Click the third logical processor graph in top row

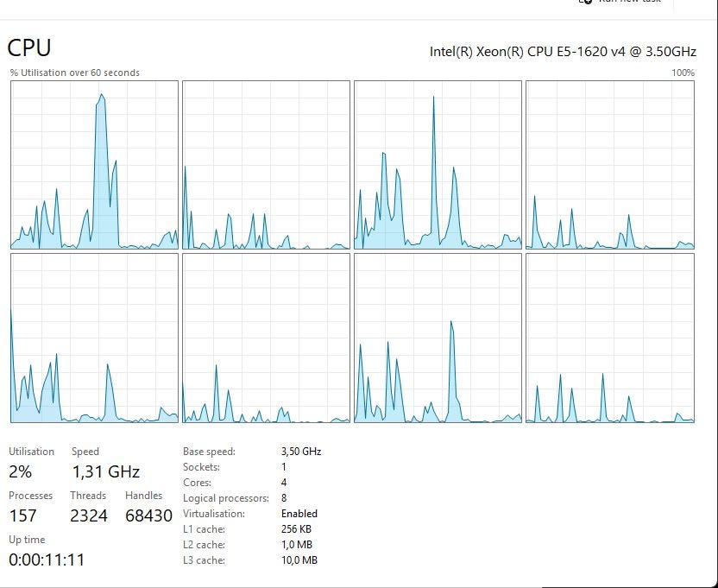click(438, 165)
